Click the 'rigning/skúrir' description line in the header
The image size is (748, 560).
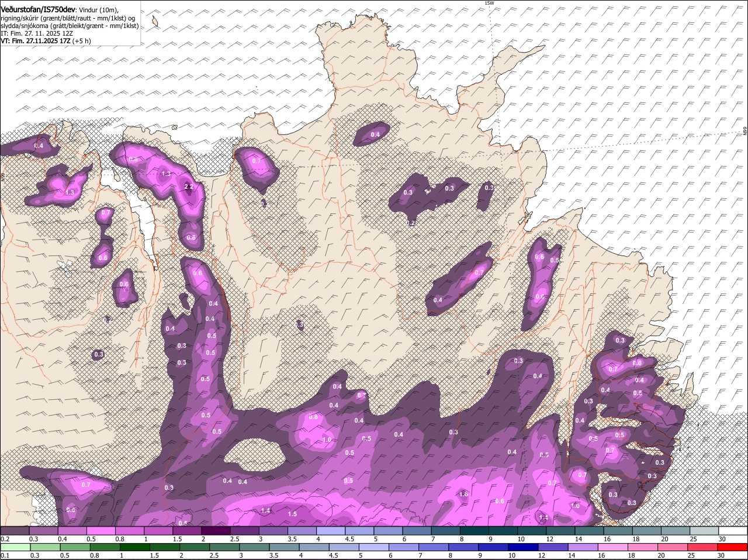pos(68,18)
